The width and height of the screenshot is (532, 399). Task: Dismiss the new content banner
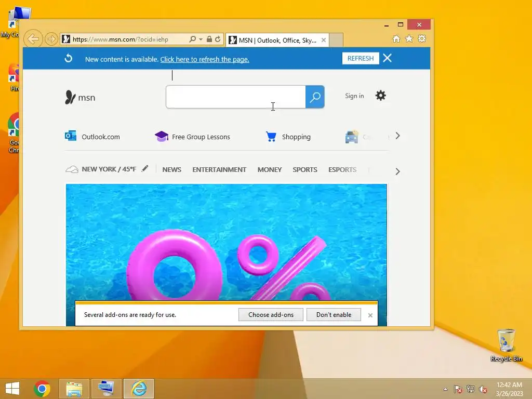coord(387,58)
